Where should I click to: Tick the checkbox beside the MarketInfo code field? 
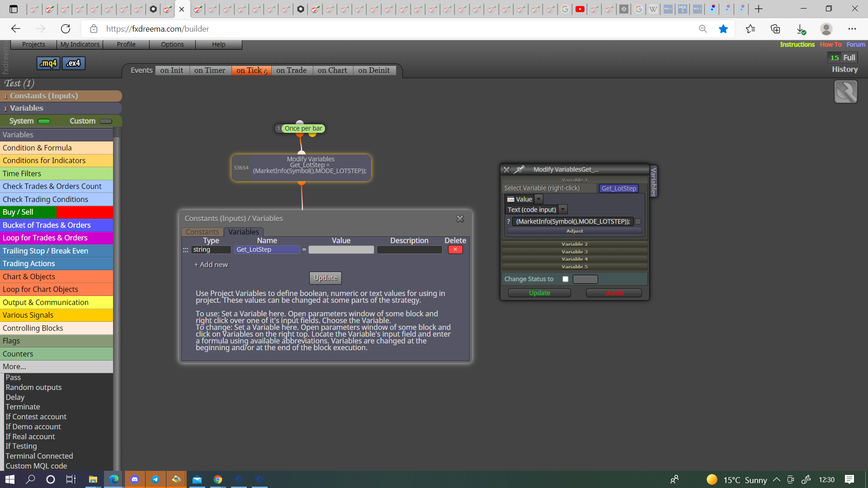coord(638,221)
